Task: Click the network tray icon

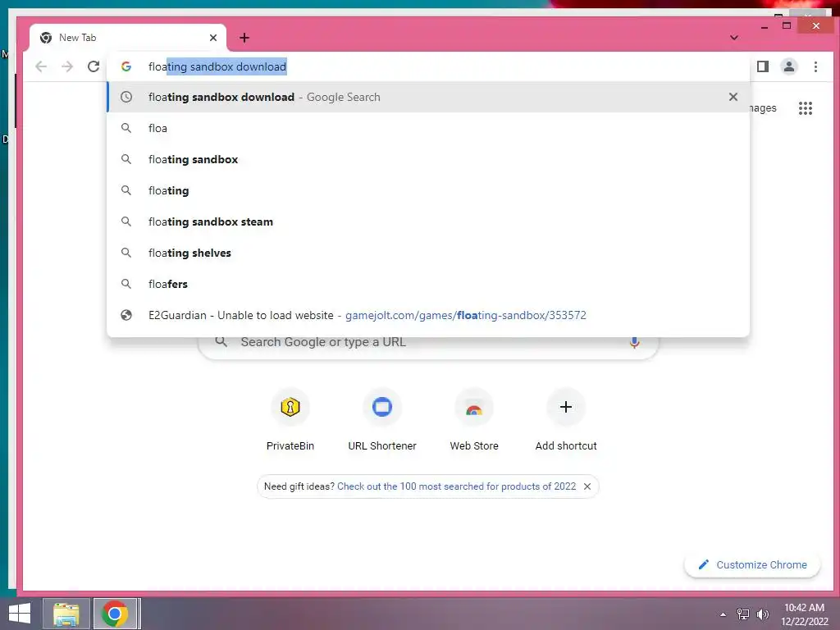Action: (x=742, y=614)
